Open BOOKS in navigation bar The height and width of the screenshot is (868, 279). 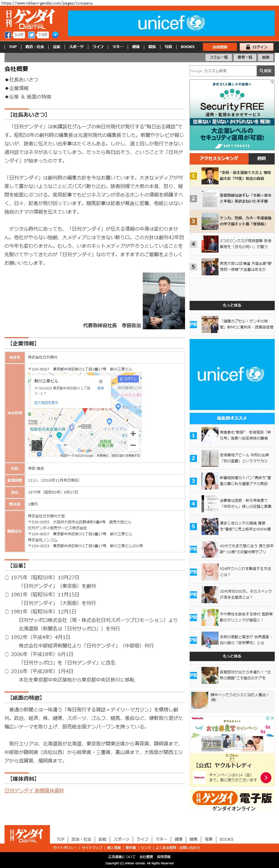tap(188, 47)
